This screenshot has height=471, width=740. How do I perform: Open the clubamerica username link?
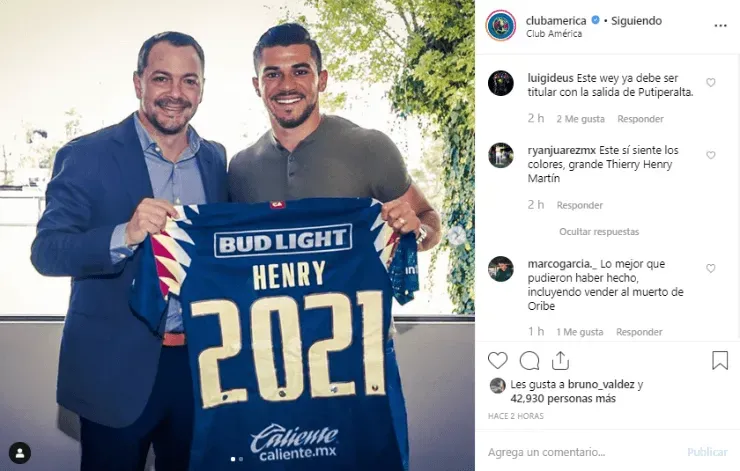(556, 21)
